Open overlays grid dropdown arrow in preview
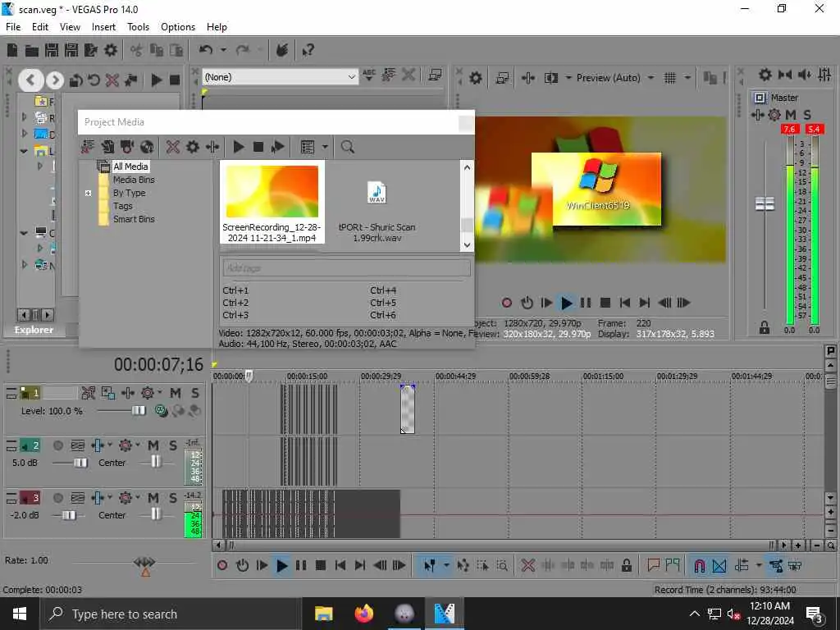The height and width of the screenshot is (630, 840). coord(687,78)
